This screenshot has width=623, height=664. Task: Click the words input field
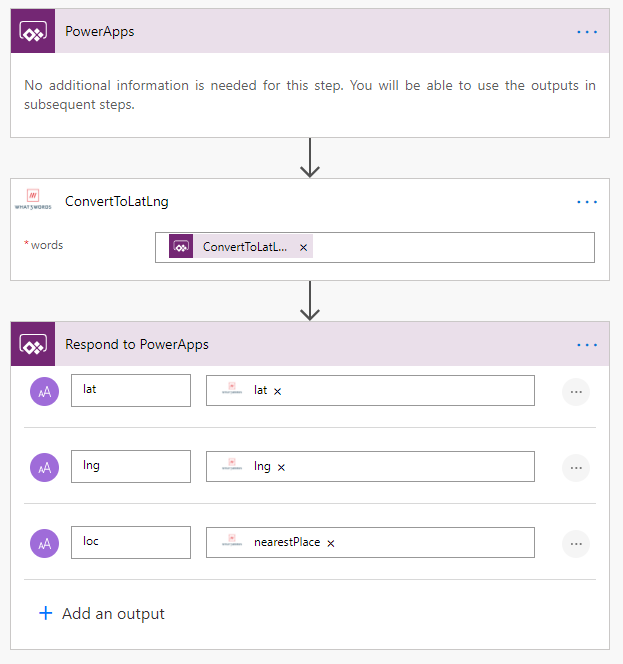point(375,247)
